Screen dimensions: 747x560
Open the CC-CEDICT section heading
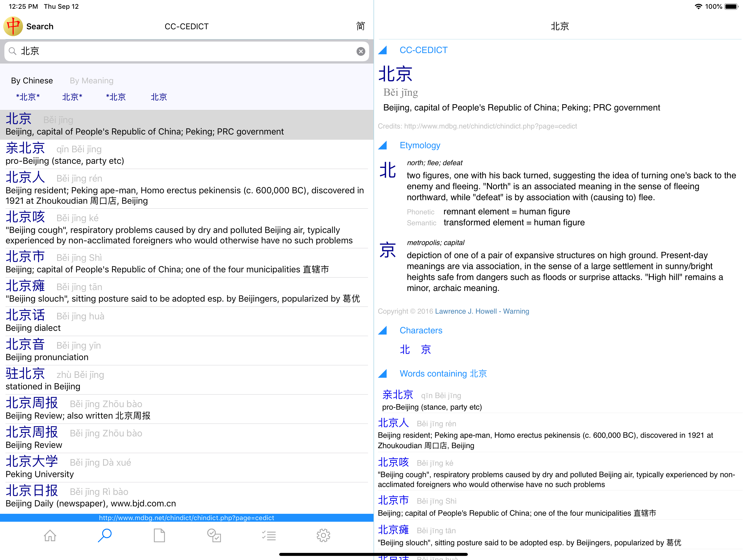424,50
